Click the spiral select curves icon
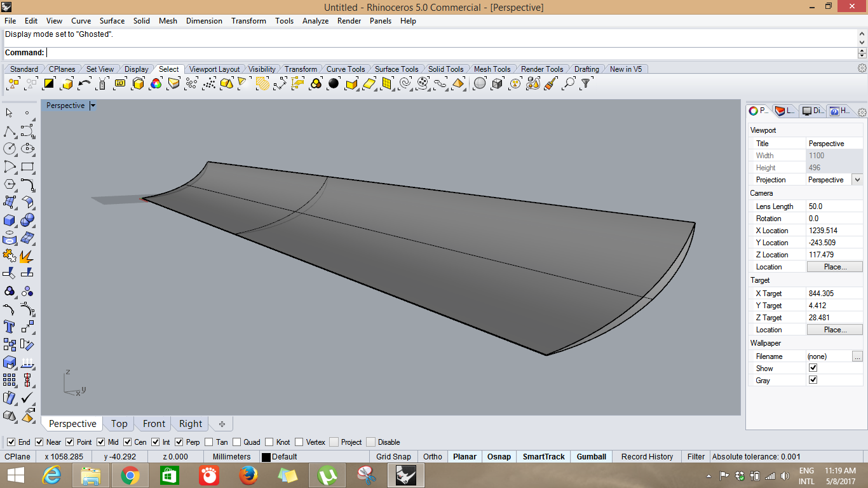Image resolution: width=868 pixels, height=488 pixels. [x=405, y=83]
